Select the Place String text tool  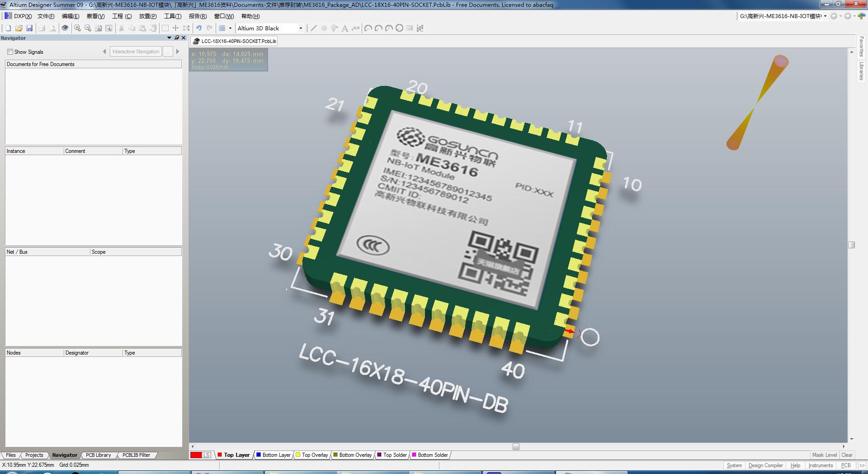(x=344, y=28)
